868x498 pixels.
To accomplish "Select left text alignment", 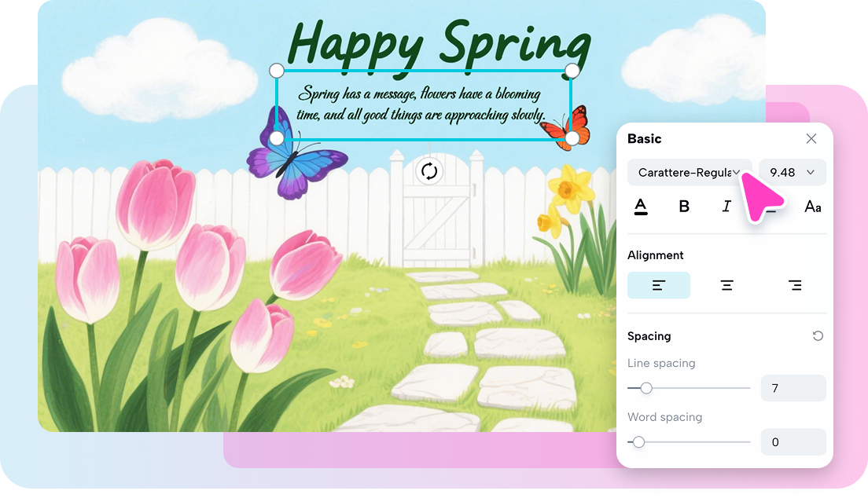I will [659, 285].
